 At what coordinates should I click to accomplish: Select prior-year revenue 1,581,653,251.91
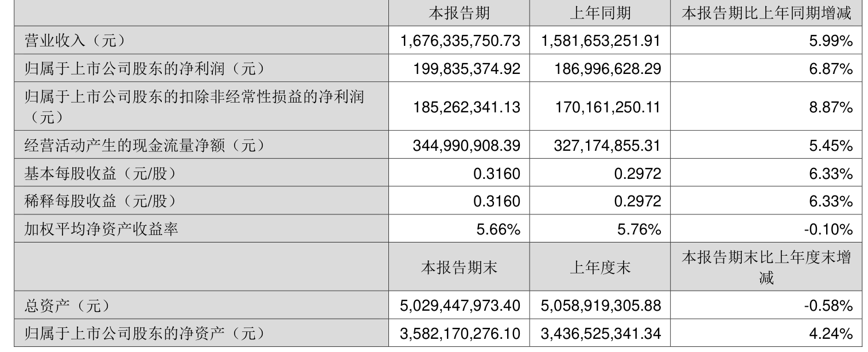tap(601, 40)
